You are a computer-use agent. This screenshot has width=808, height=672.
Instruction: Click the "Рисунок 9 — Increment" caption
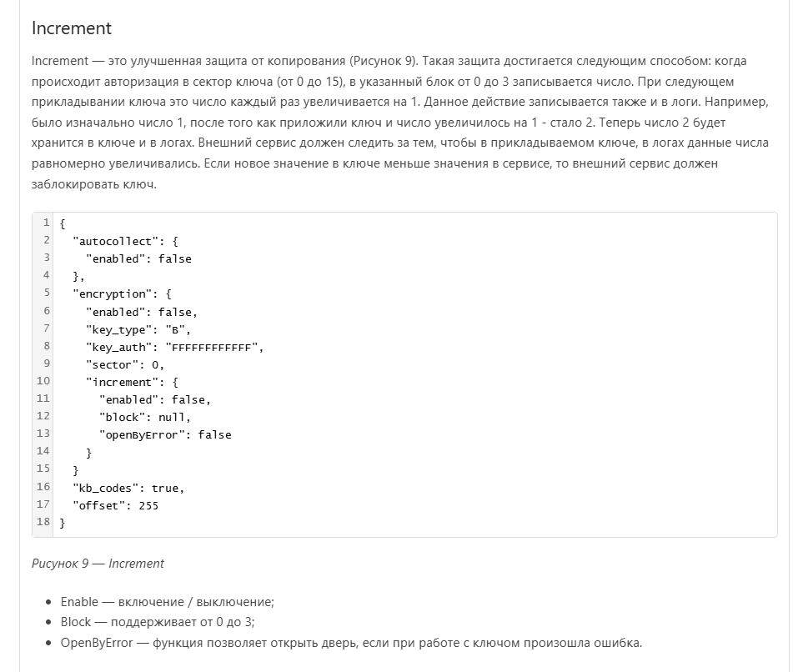click(x=98, y=564)
